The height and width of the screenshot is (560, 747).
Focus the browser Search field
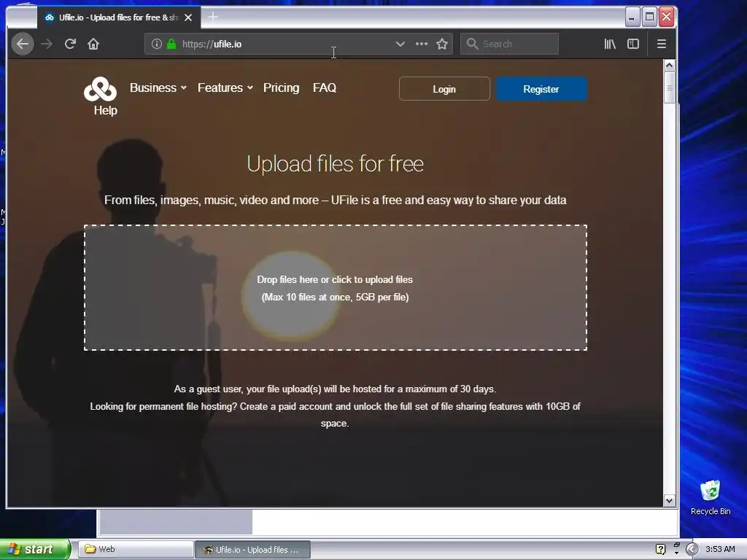[509, 44]
